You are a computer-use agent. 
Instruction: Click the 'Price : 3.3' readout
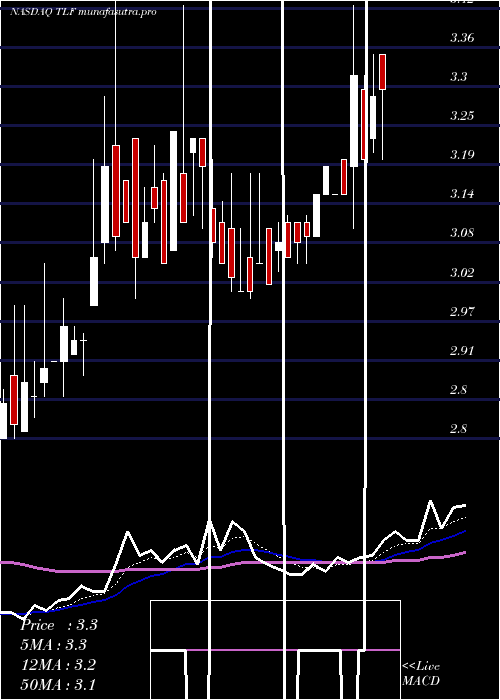[59, 625]
